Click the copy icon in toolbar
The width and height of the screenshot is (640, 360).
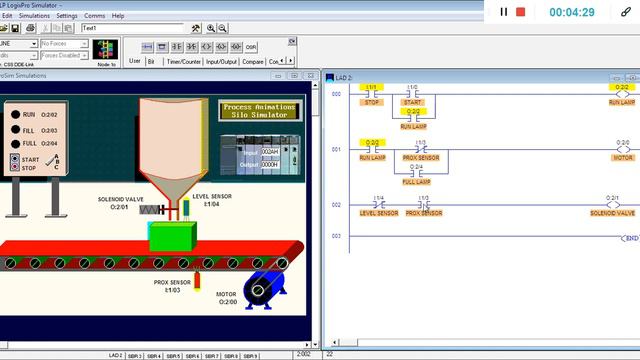57,28
